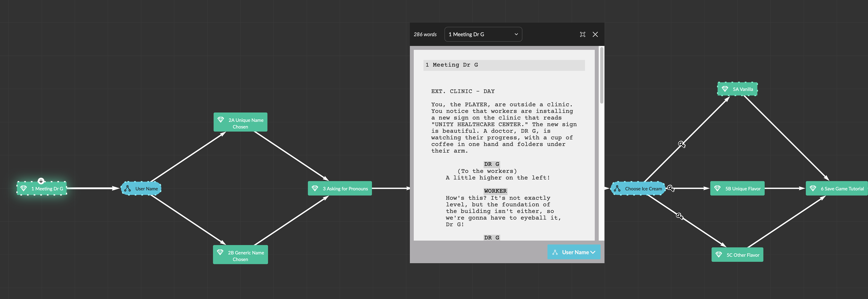
Task: Click the key icon on the link to 5A Vanilla
Action: [681, 144]
